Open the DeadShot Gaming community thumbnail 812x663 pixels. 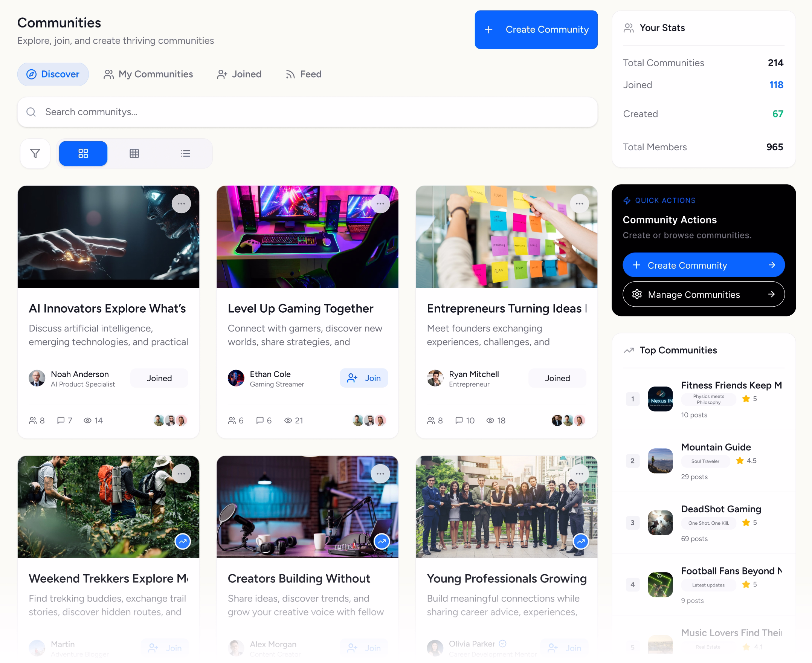coord(661,522)
